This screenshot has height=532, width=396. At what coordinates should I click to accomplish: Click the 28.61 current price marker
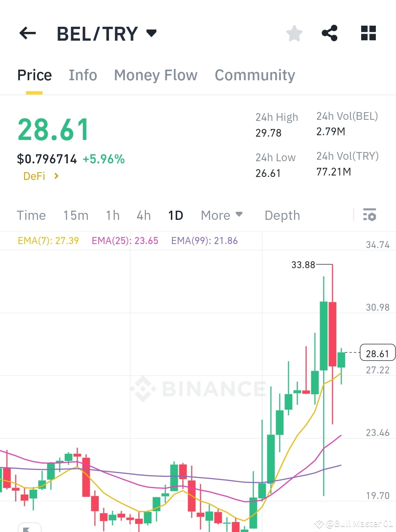point(378,353)
